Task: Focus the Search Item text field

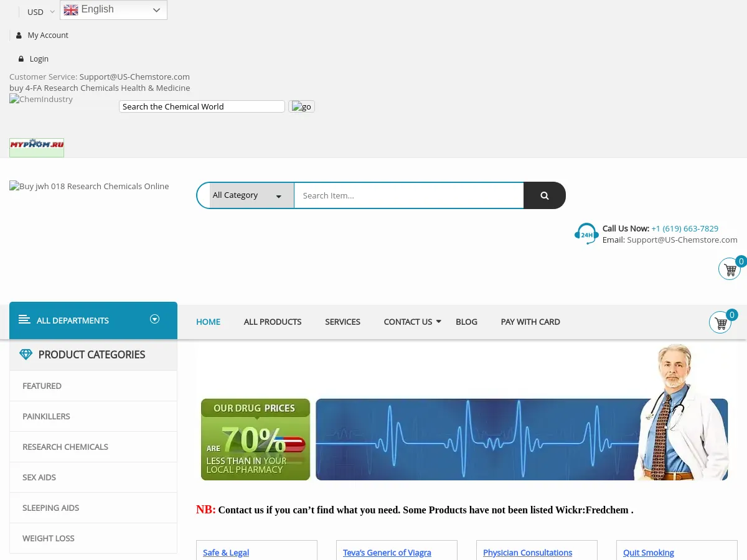Action: (x=408, y=195)
